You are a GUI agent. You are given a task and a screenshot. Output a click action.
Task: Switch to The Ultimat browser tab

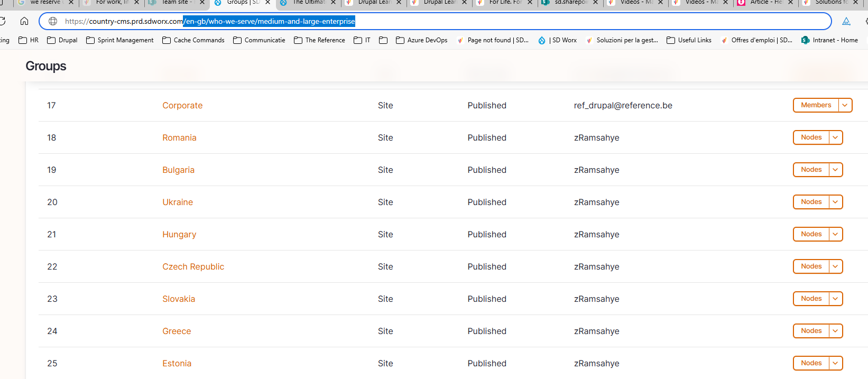pos(308,3)
